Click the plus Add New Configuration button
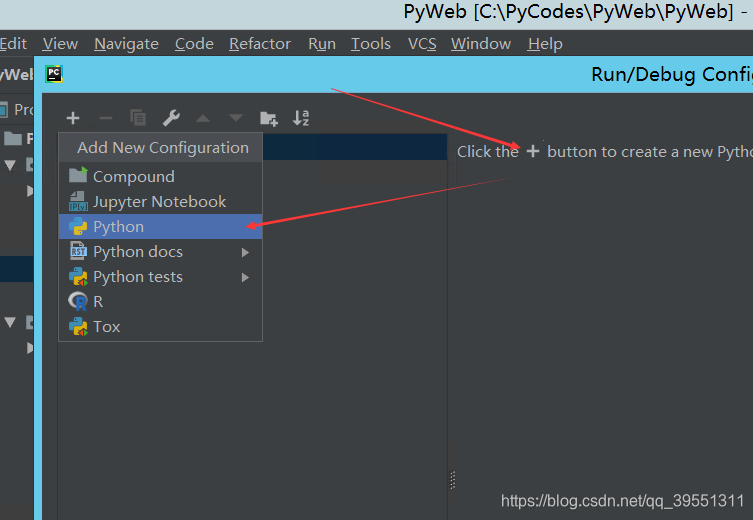Image resolution: width=753 pixels, height=520 pixels. (73, 118)
